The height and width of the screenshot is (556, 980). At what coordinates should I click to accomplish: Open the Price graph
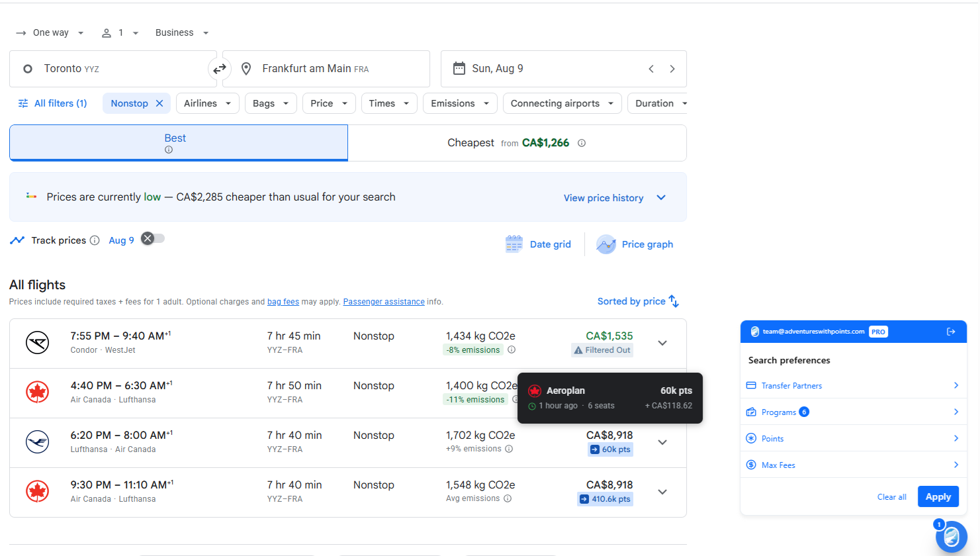click(x=635, y=244)
